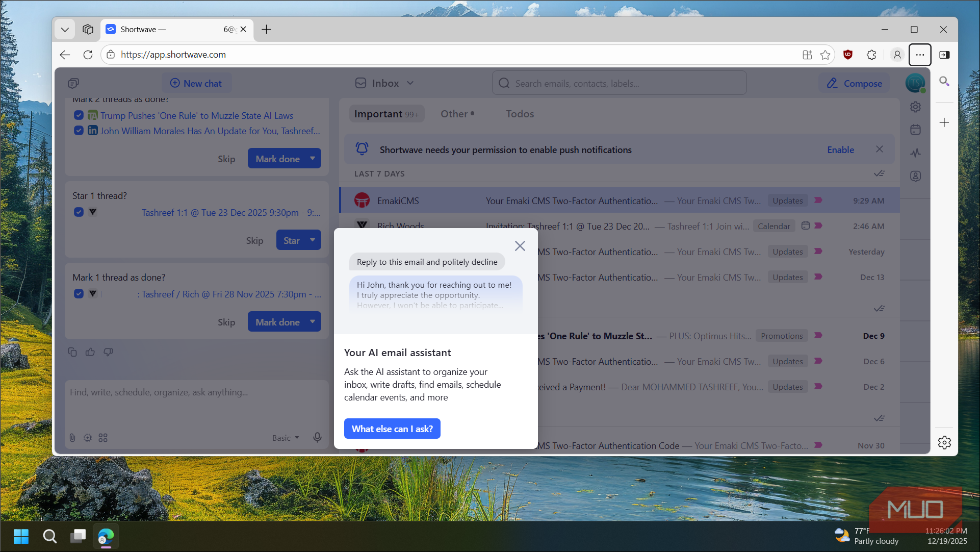Click the browser address bar URL
Screen dimensions: 980x552
click(173, 55)
